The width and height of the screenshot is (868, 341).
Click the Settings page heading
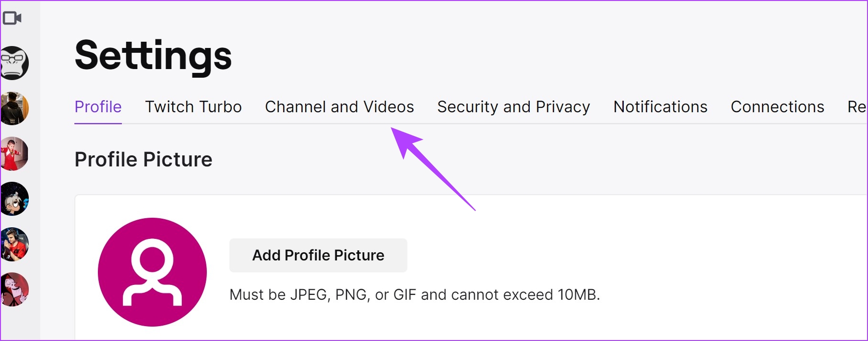click(x=153, y=56)
